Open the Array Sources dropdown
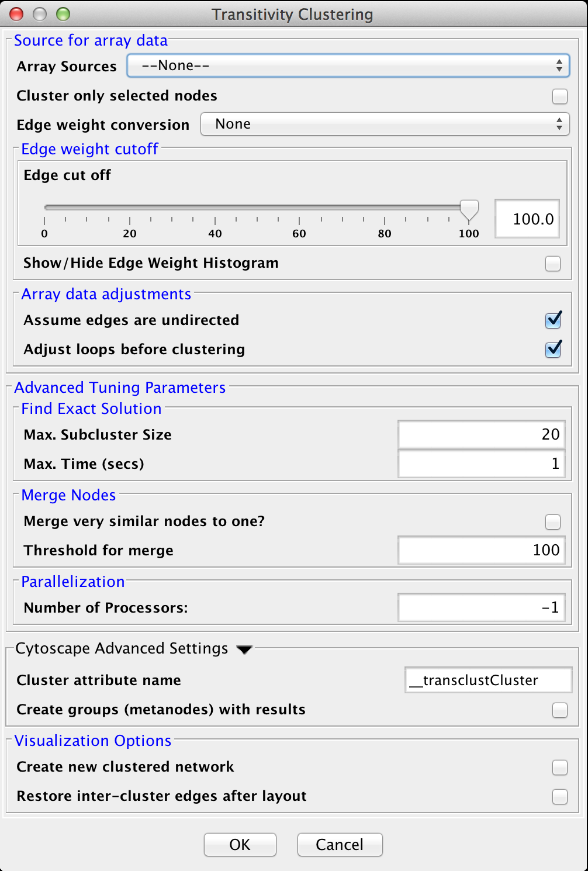Viewport: 588px width, 871px height. (348, 66)
